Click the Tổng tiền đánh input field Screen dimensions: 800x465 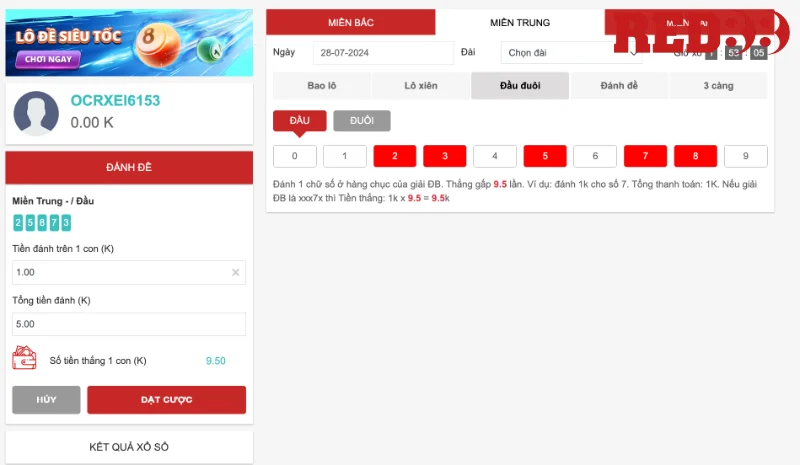[x=129, y=324]
